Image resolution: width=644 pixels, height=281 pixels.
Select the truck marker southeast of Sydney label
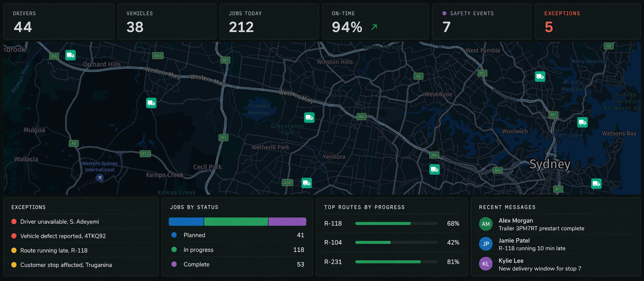pyautogui.click(x=596, y=184)
